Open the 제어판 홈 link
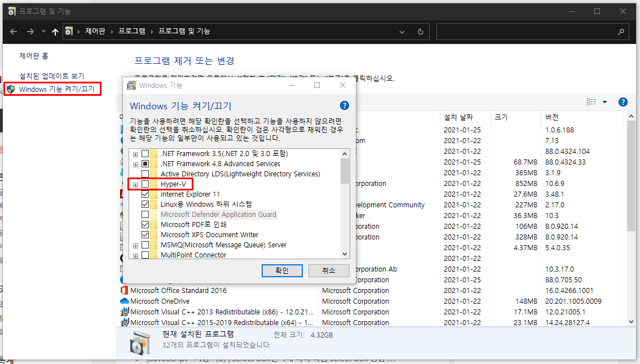Screen dimensions: 640x364 point(33,55)
